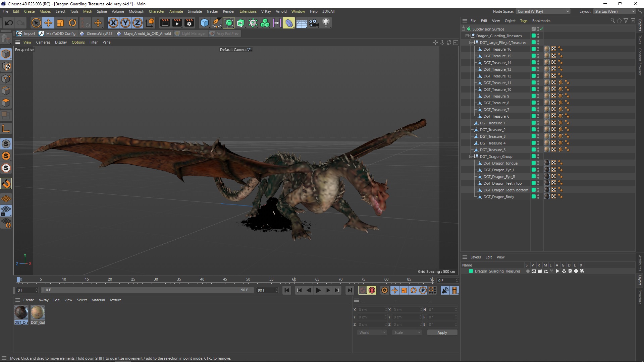Open Material manager Texture menu
The width and height of the screenshot is (644, 362).
coord(115,300)
